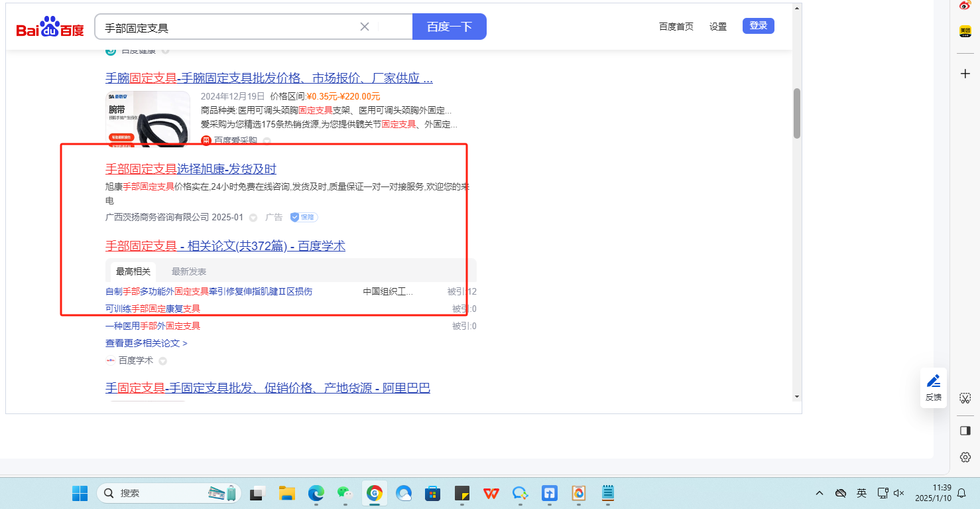The height and width of the screenshot is (509, 980).
Task: Click the 保障 guarantee badge on the ad
Action: (304, 217)
